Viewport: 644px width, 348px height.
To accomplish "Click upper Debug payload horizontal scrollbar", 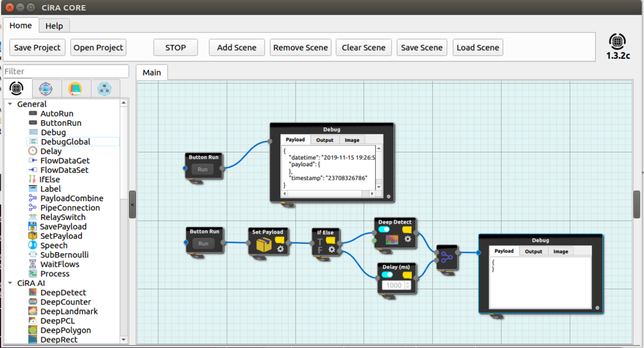I will point(328,194).
